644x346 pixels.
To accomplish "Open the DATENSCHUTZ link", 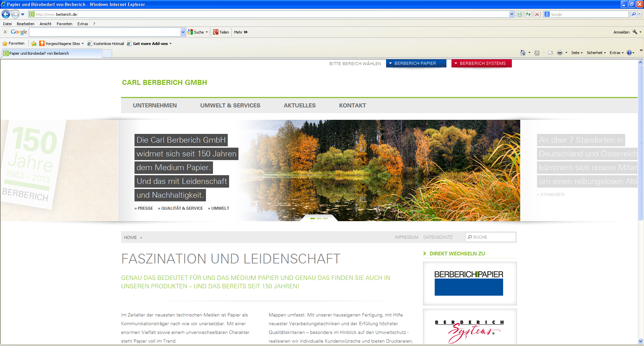I will [438, 237].
